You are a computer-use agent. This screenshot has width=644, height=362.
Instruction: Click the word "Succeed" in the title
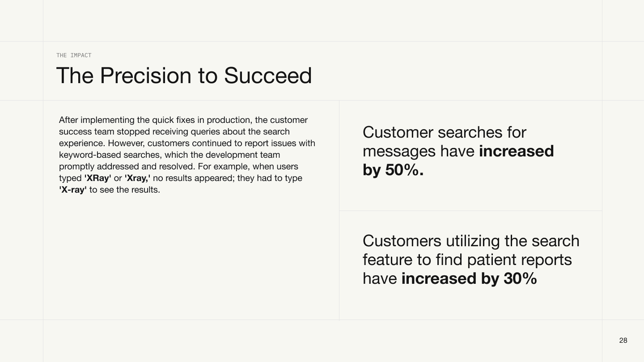click(x=267, y=76)
